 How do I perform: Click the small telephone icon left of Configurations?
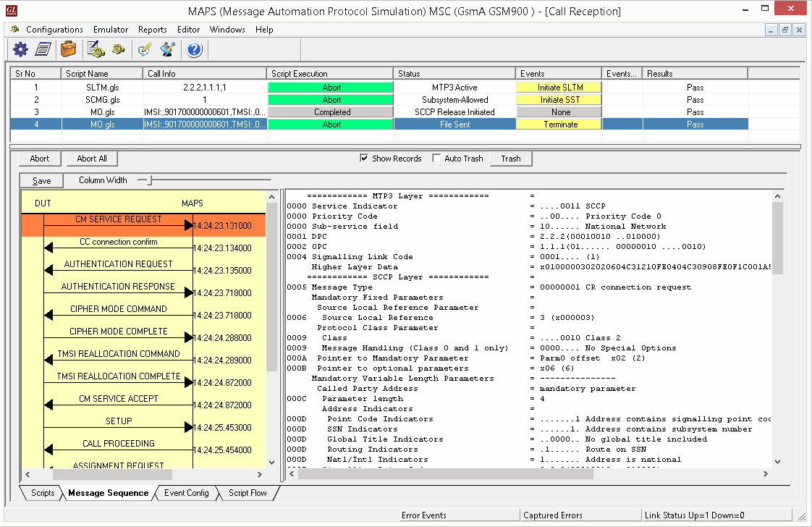pyautogui.click(x=15, y=29)
